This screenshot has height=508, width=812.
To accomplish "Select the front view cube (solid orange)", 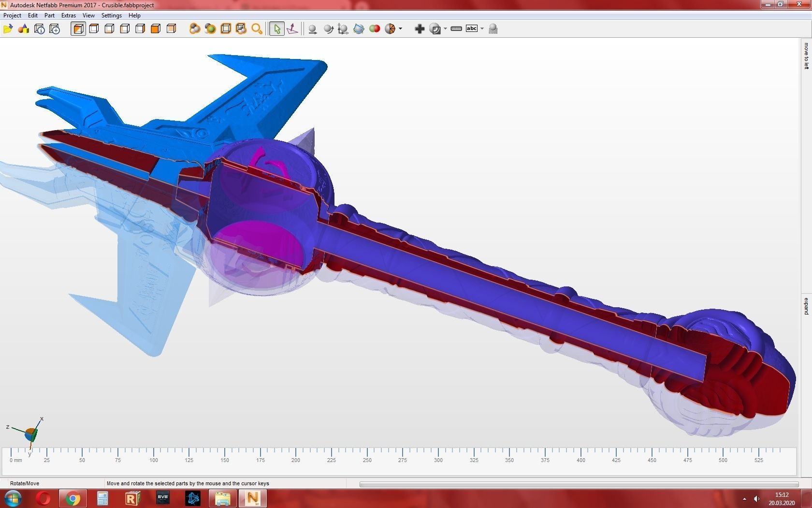I will tap(156, 29).
